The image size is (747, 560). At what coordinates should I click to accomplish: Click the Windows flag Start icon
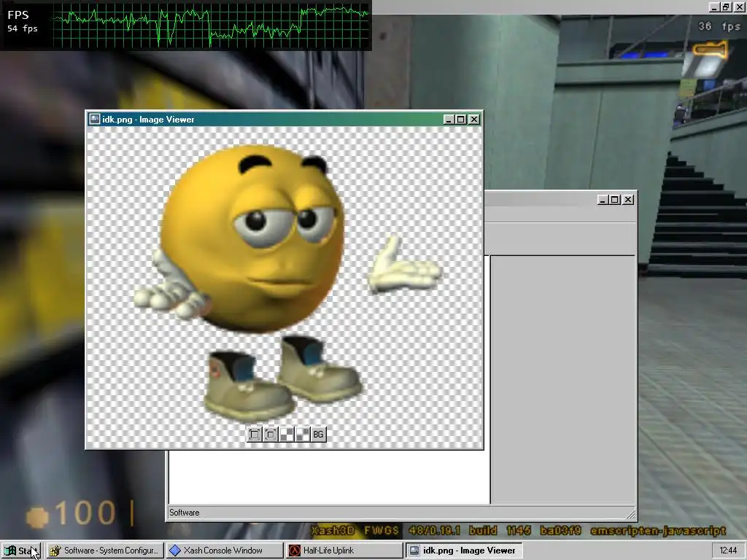pyautogui.click(x=10, y=551)
